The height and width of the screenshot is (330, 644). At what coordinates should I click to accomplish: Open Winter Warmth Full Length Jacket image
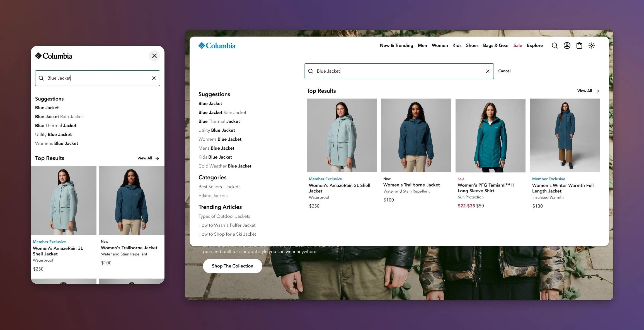coord(565,135)
